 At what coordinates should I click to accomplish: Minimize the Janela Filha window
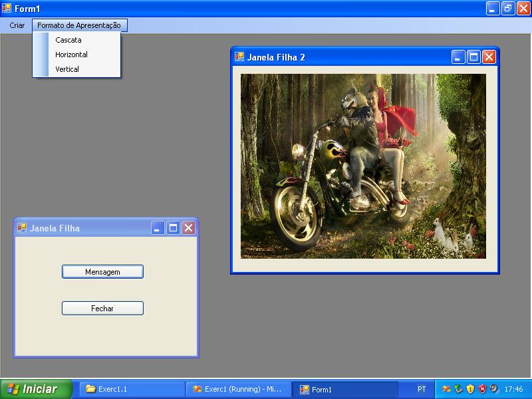point(158,228)
